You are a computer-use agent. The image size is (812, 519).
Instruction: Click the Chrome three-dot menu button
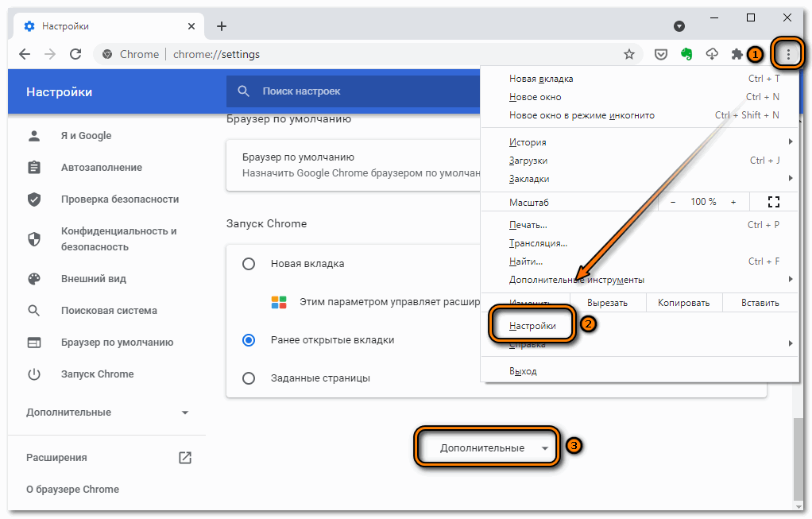coord(788,54)
